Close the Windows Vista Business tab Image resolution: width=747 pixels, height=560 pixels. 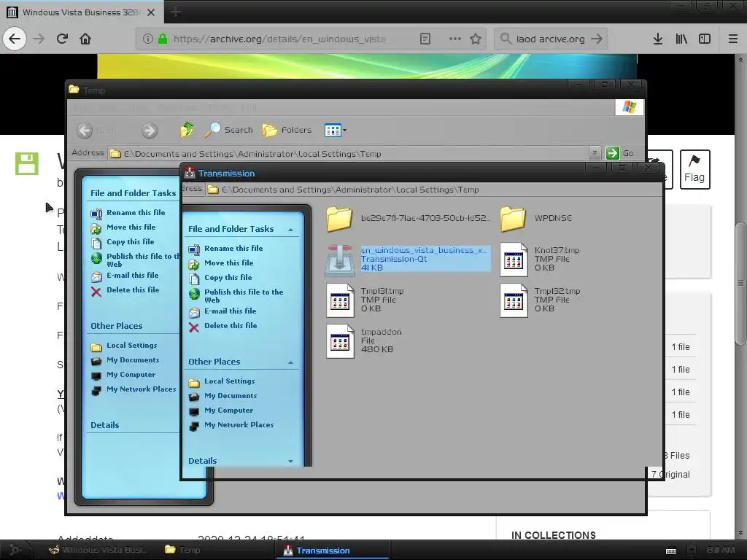pos(150,12)
